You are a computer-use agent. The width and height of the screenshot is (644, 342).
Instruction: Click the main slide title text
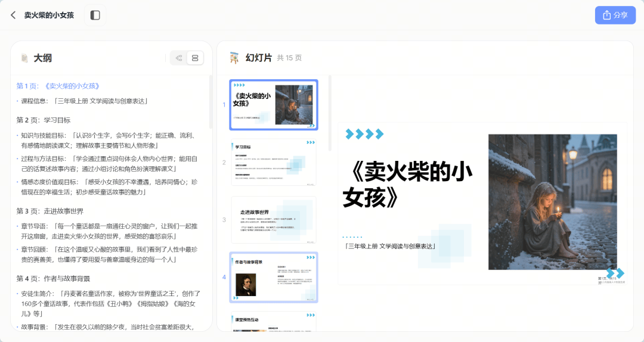point(408,184)
